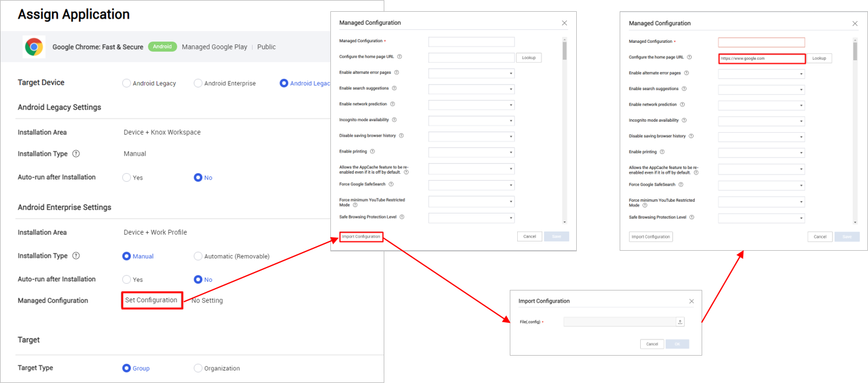This screenshot has width=868, height=383.
Task: Select Automatic (Removable) installation type
Action: pos(197,256)
